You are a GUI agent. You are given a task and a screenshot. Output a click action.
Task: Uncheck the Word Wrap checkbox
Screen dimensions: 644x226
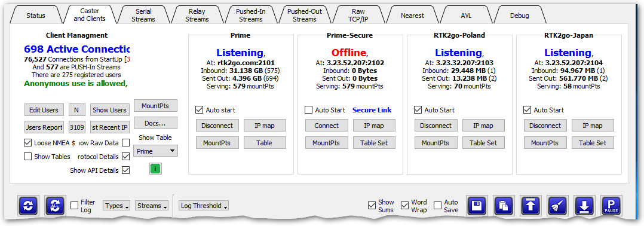coord(405,205)
